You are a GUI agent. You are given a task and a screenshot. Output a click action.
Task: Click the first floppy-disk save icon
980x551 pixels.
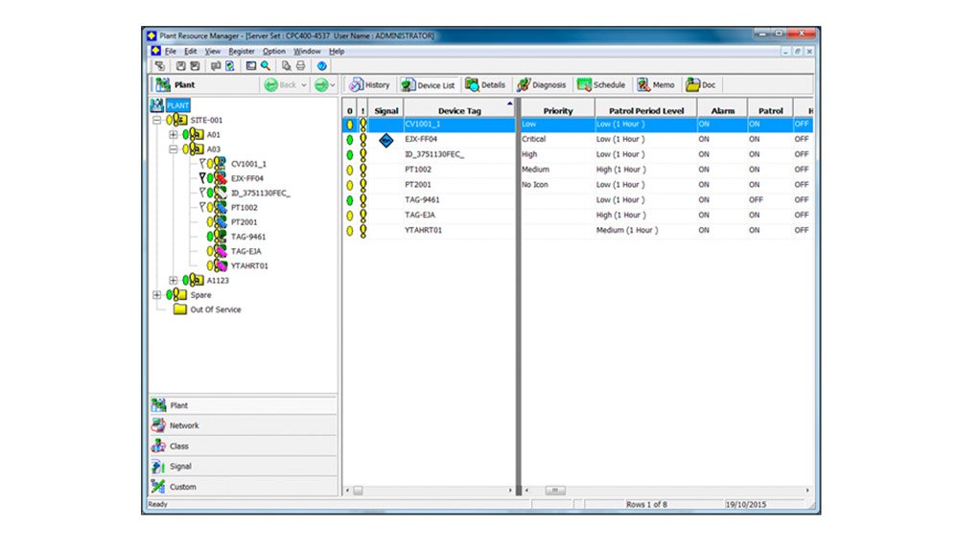click(180, 65)
